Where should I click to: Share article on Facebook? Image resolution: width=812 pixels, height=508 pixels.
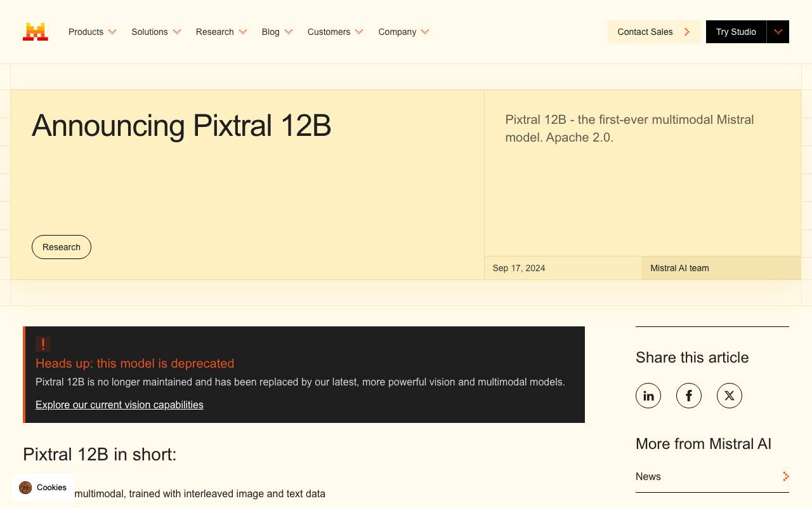point(689,396)
